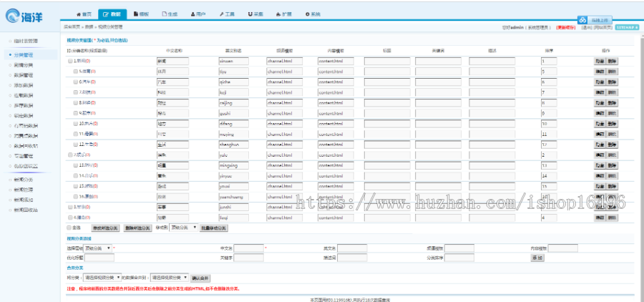Click the 添加 button in the add form
Image resolution: width=644 pixels, height=302 pixels.
pyautogui.click(x=537, y=258)
